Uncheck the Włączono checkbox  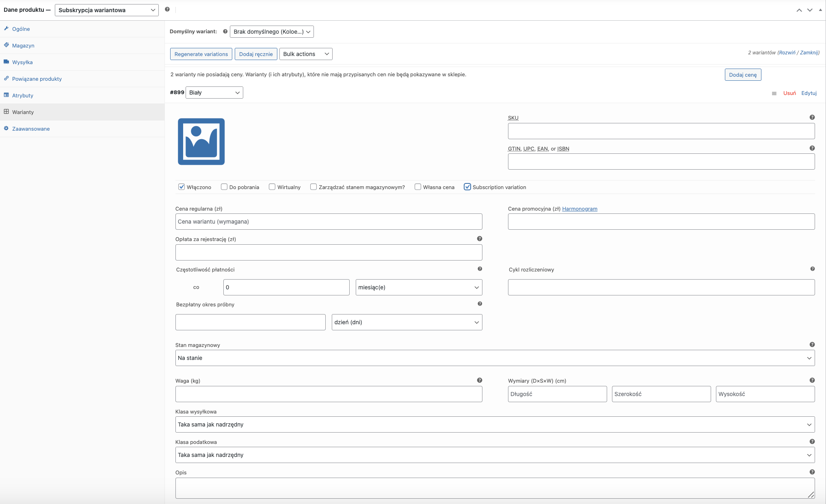182,187
